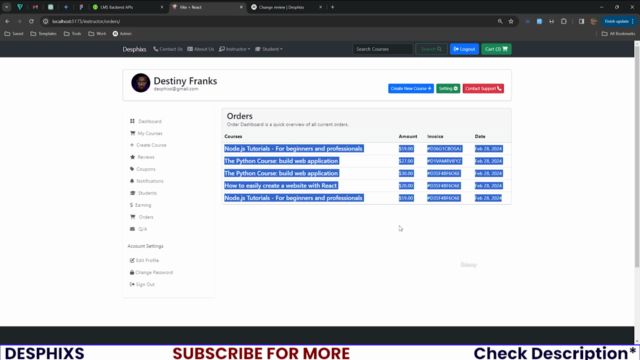This screenshot has width=640, height=360.
Task: Click the blue Logout button
Action: (x=464, y=49)
